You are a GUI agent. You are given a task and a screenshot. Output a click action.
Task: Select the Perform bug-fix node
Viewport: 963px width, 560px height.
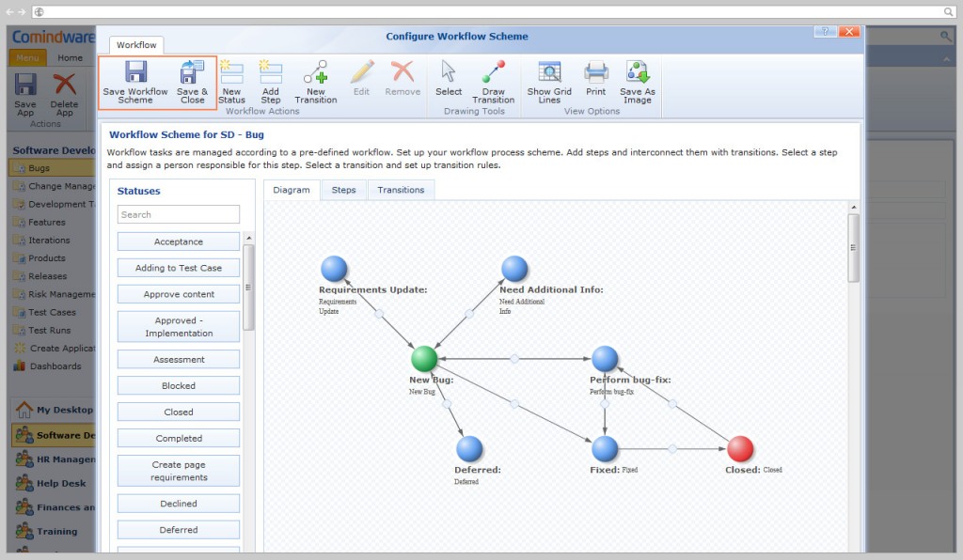pos(605,359)
